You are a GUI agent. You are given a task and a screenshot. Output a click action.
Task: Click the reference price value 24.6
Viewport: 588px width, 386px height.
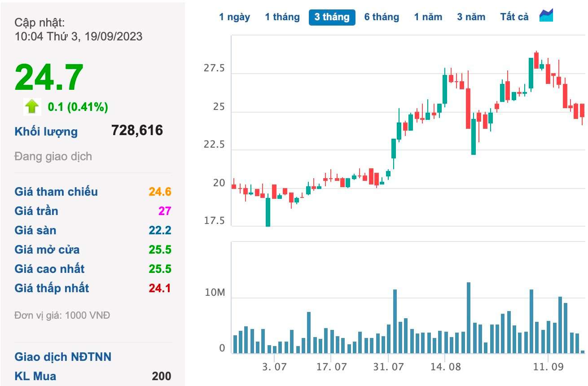[160, 192]
